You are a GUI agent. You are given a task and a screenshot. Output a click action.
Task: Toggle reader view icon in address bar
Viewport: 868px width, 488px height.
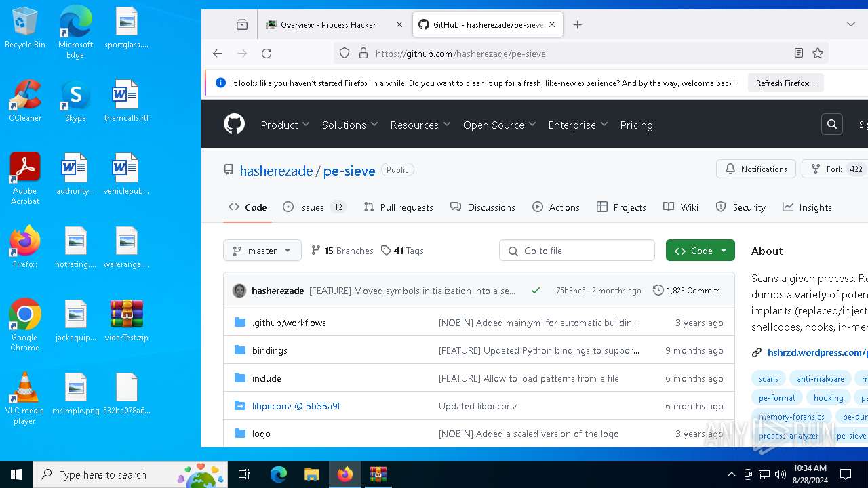[799, 53]
